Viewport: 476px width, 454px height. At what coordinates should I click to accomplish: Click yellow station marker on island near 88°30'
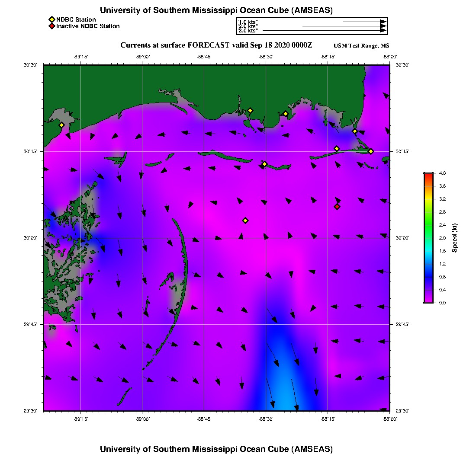pos(264,164)
